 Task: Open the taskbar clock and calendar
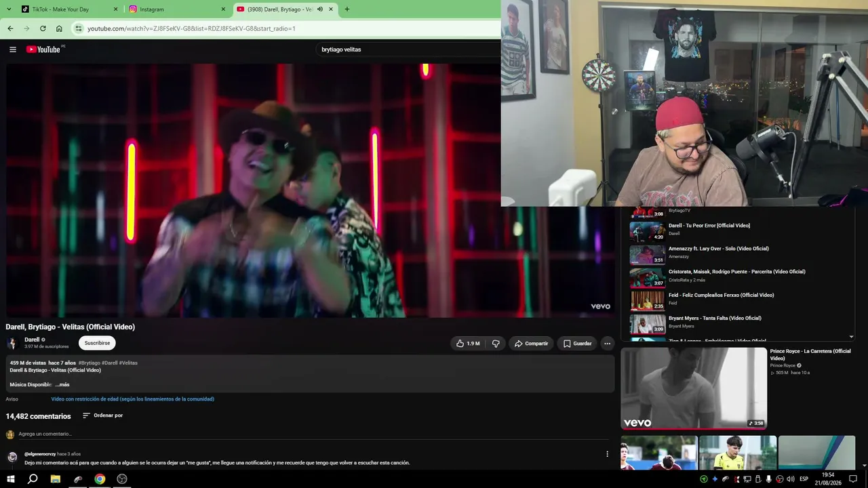click(828, 479)
